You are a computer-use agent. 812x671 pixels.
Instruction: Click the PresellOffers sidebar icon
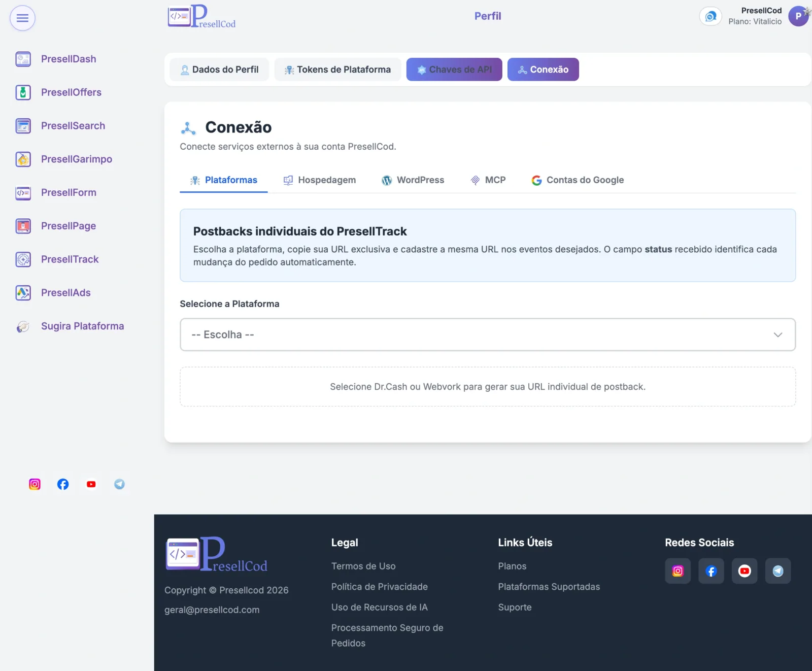(x=23, y=92)
